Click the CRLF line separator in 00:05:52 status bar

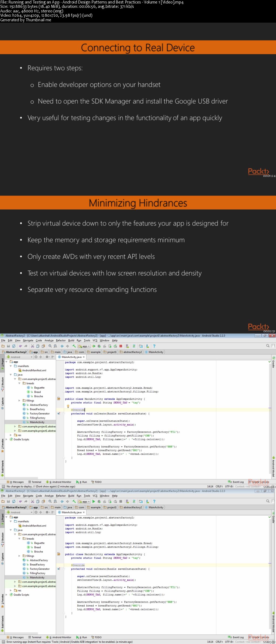point(219,642)
